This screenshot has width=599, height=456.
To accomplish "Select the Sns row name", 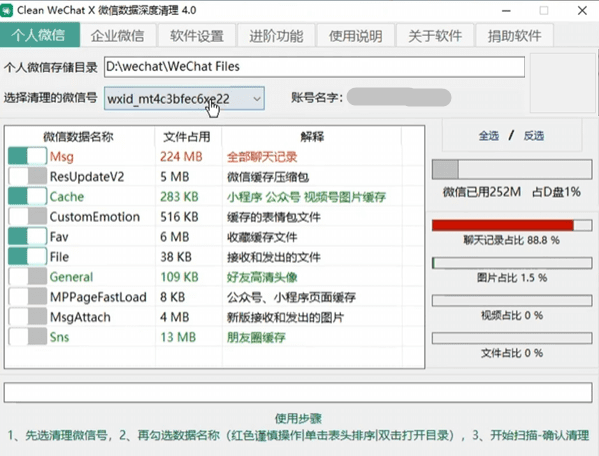I will 59,337.
